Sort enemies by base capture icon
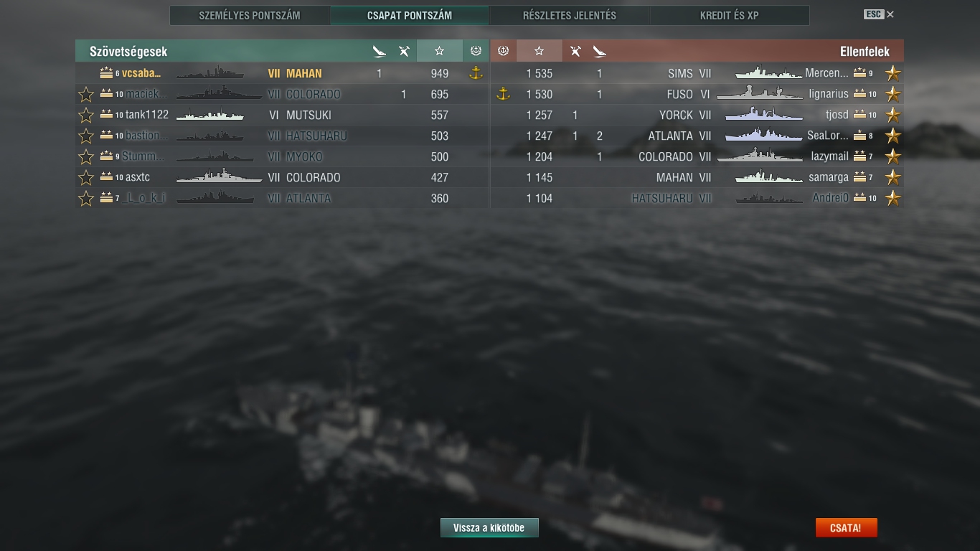 [503, 51]
